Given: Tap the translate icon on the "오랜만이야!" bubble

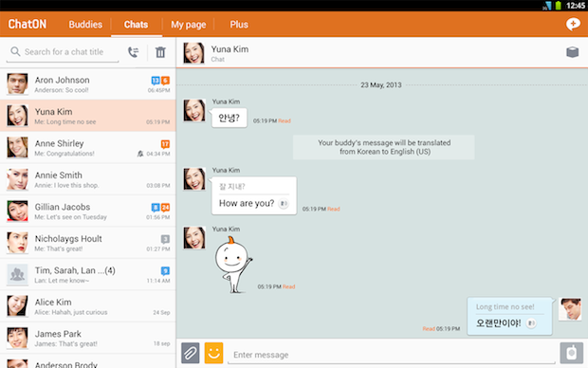Looking at the screenshot, I should (531, 323).
